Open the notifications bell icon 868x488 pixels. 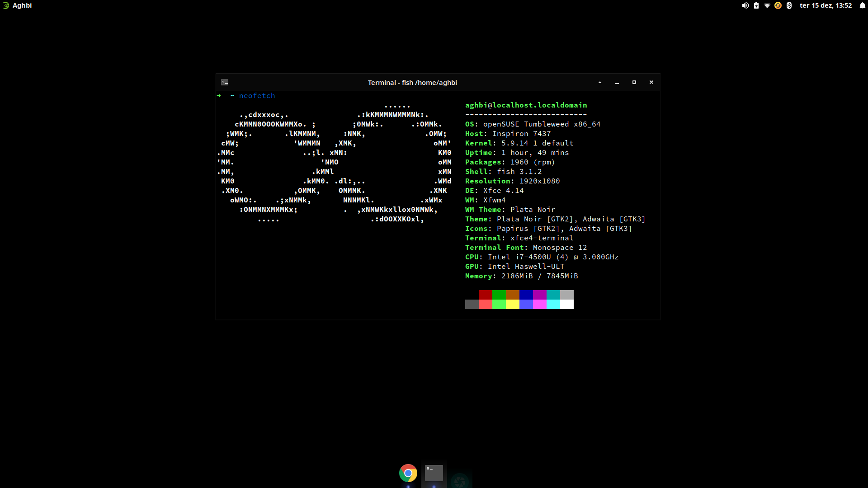[x=862, y=5]
